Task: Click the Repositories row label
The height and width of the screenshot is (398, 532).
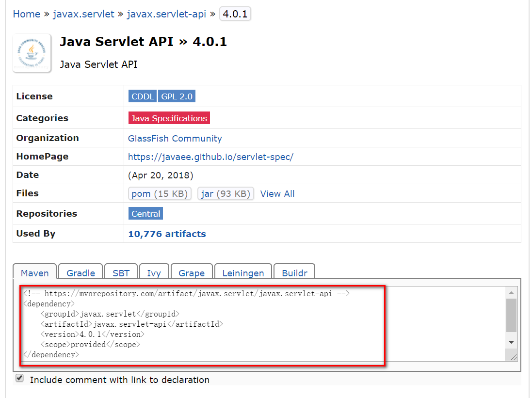Action: pyautogui.click(x=47, y=214)
